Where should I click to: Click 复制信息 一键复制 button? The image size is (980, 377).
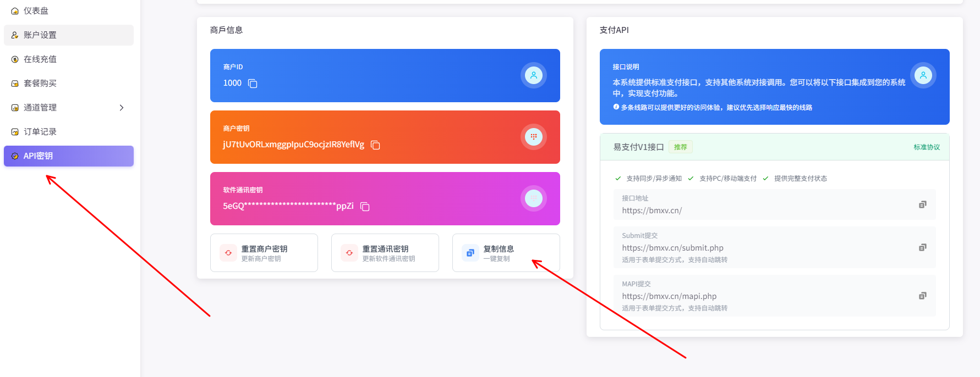coord(506,253)
